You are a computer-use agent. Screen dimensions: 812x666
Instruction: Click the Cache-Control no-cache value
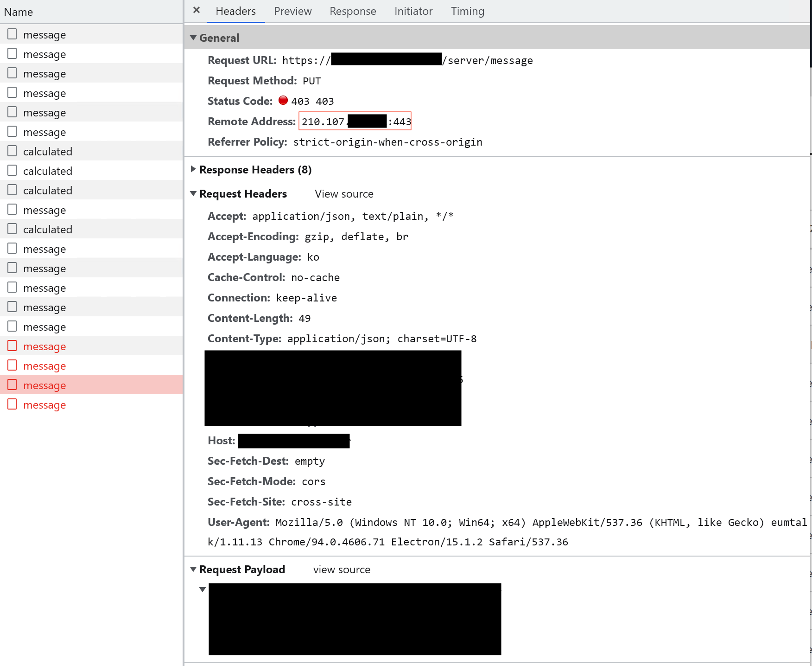pyautogui.click(x=315, y=277)
